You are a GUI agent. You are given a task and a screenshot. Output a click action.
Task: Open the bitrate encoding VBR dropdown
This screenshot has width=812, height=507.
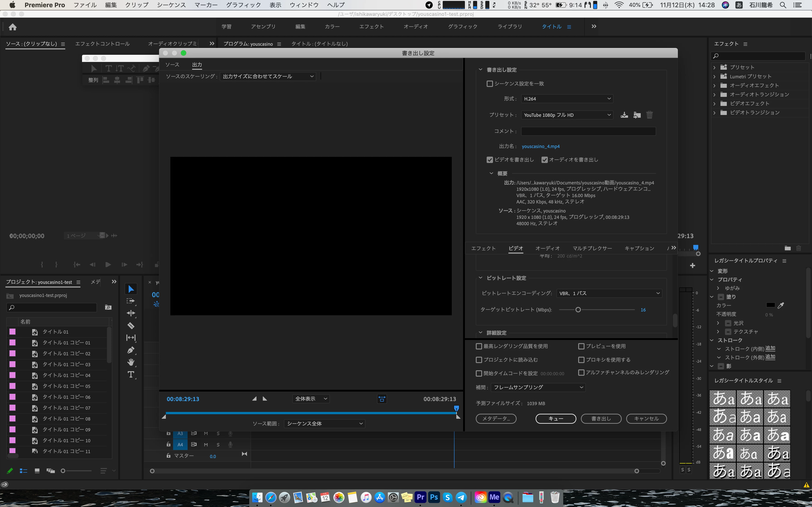tap(609, 293)
